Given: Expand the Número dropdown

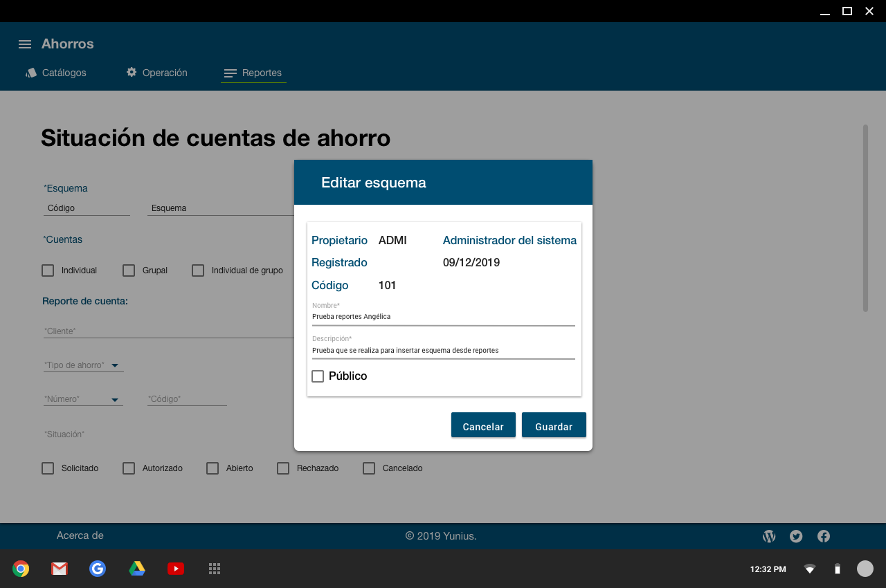Looking at the screenshot, I should [x=115, y=399].
